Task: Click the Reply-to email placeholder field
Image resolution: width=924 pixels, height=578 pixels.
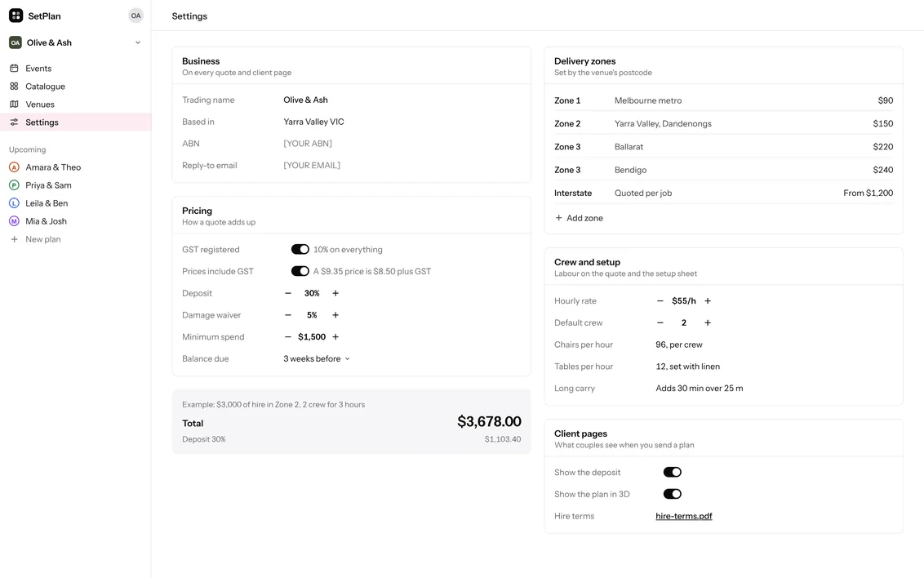Action: [312, 165]
